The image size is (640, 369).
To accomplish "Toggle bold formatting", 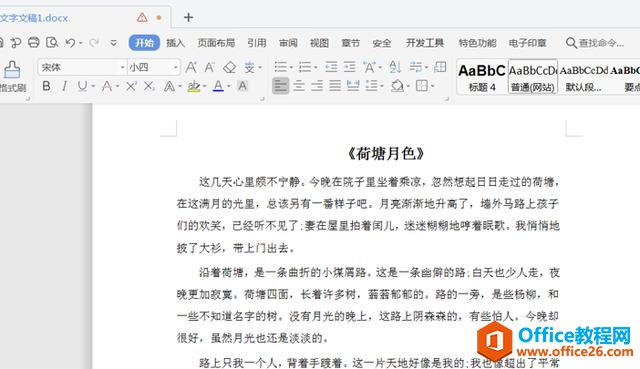I will [x=46, y=86].
